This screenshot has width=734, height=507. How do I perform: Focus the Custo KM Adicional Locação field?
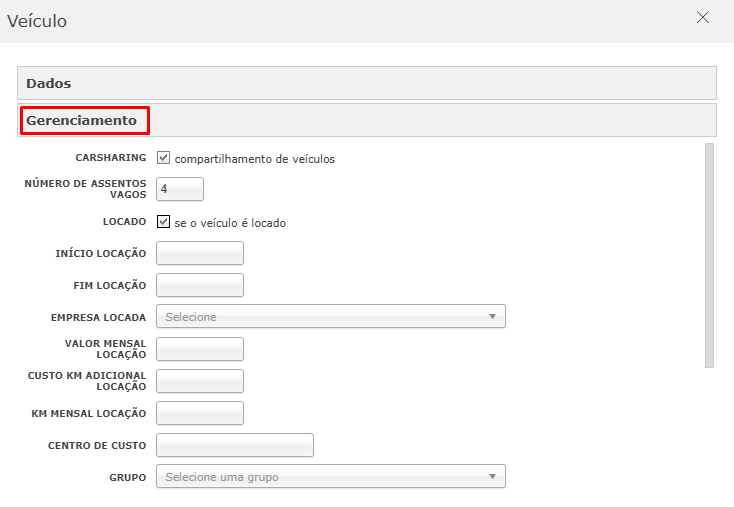200,381
